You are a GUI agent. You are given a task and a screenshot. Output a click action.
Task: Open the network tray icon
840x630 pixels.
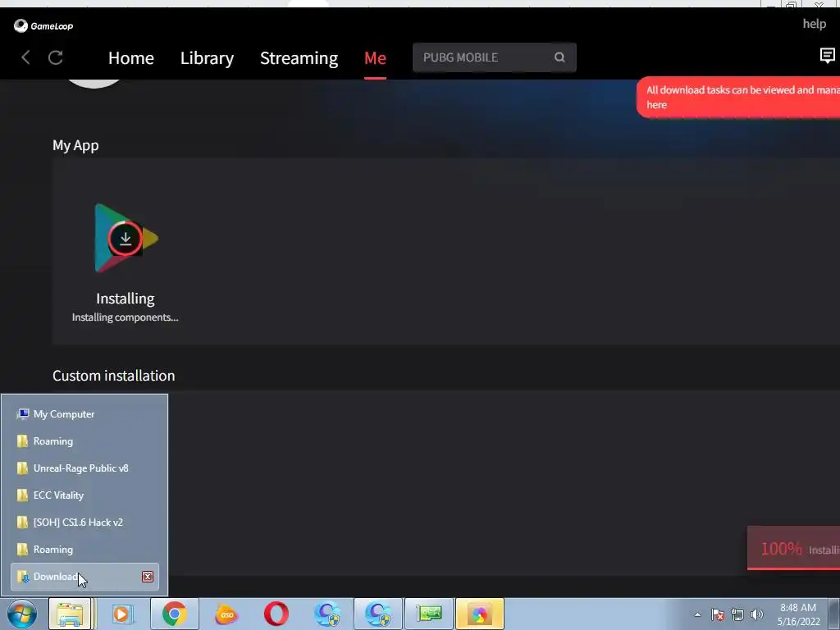[x=737, y=614]
